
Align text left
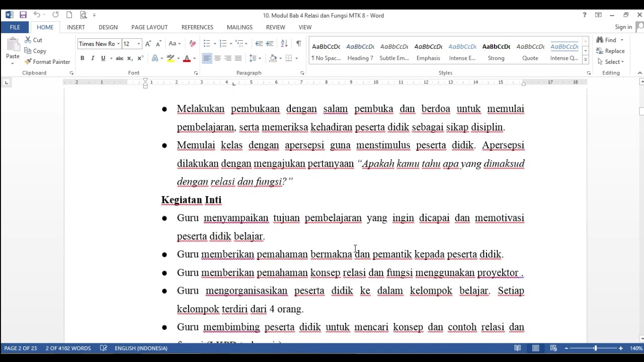tap(207, 58)
